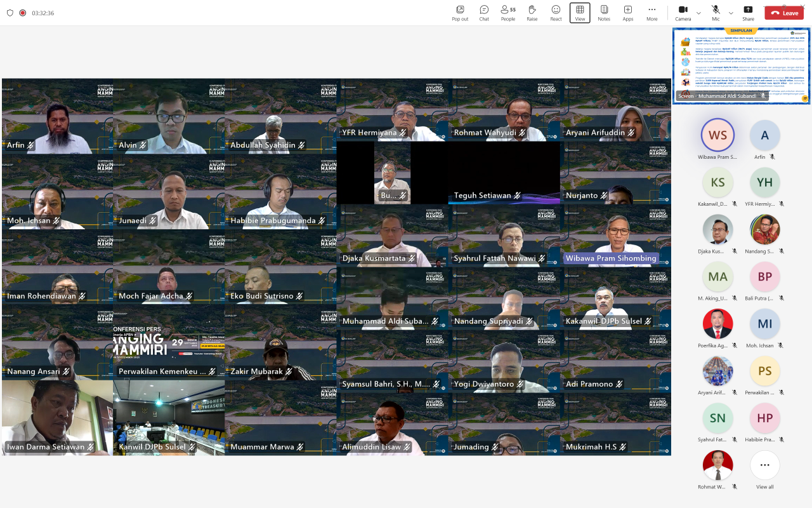
Task: Show the People list with 55 participants
Action: click(x=507, y=13)
